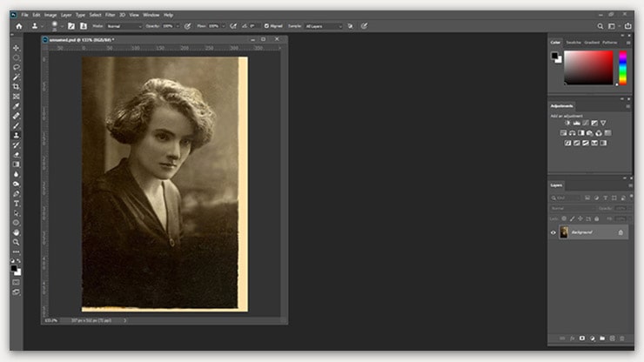Click the delete layer trash icon
This screenshot has width=644, height=362.
[623, 338]
